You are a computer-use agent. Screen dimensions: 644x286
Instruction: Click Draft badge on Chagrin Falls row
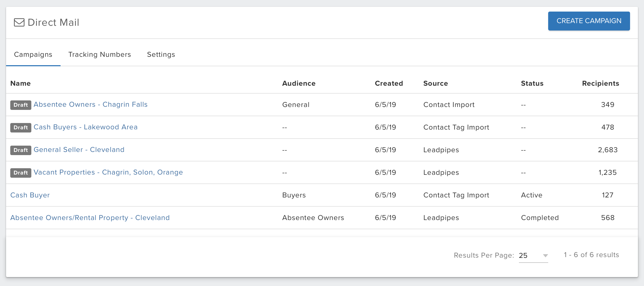[21, 105]
